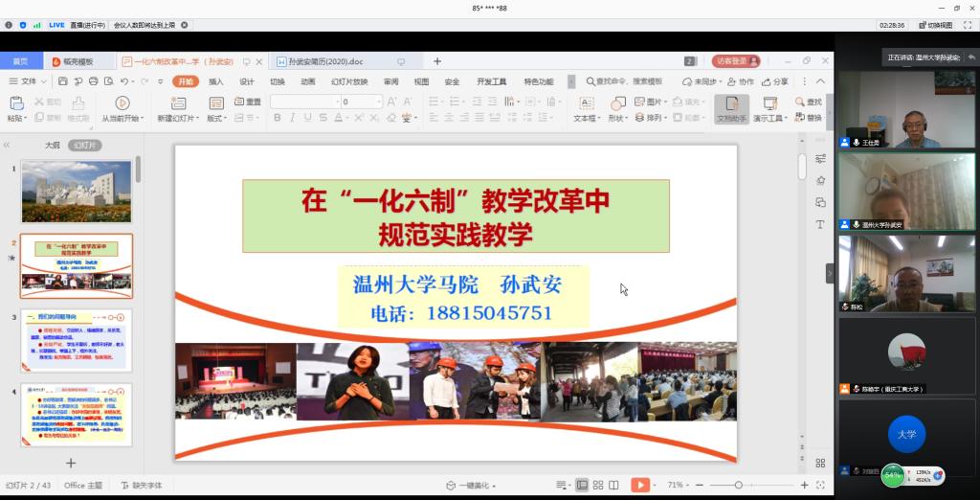Adjust the zoom slider in status bar
Screen dimensions: 980x500
pos(740,486)
